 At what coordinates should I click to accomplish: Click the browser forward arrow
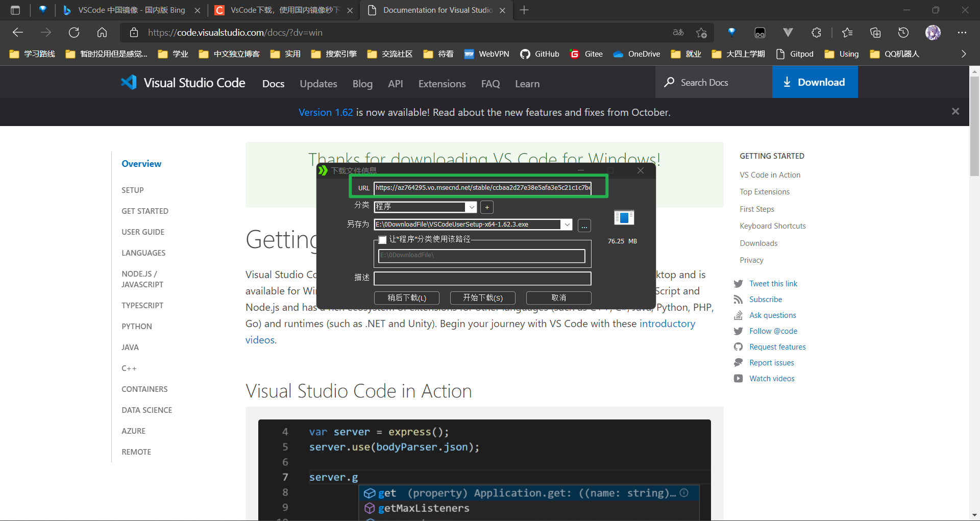pos(46,33)
